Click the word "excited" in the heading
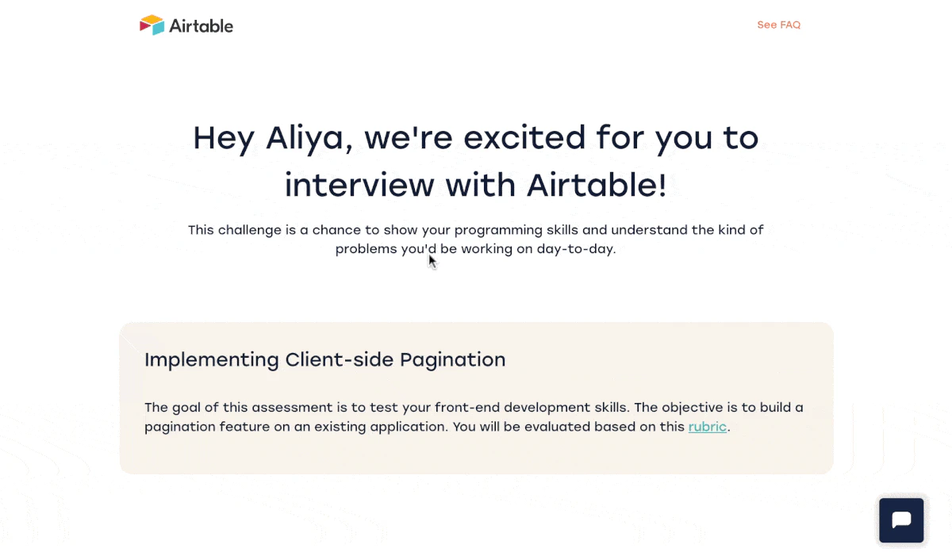Viewport: 952px width, 560px height. (x=524, y=138)
